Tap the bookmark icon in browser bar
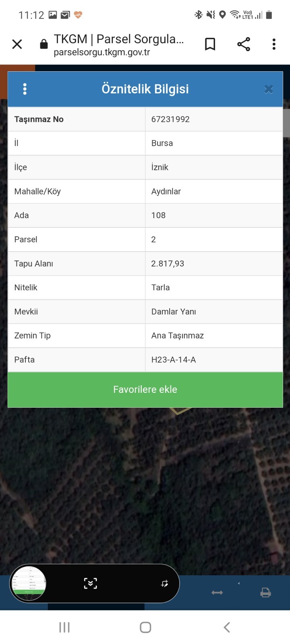Image resolution: width=290 pixels, height=644 pixels. (210, 44)
